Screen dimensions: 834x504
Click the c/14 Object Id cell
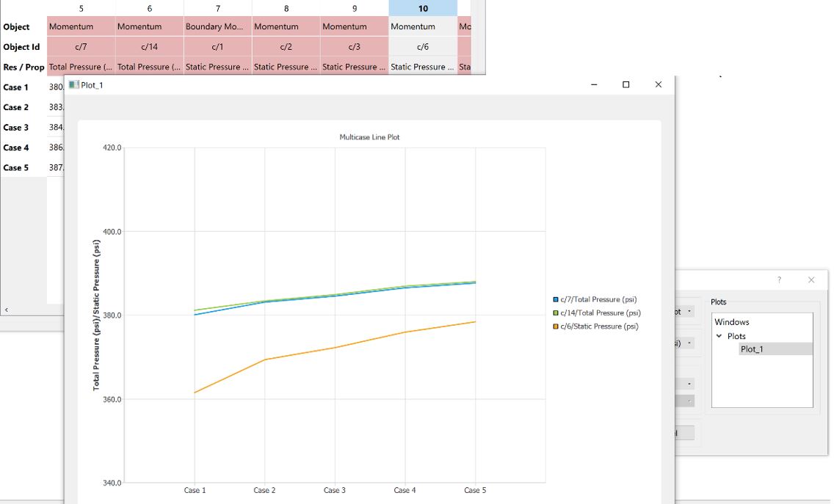(x=149, y=47)
